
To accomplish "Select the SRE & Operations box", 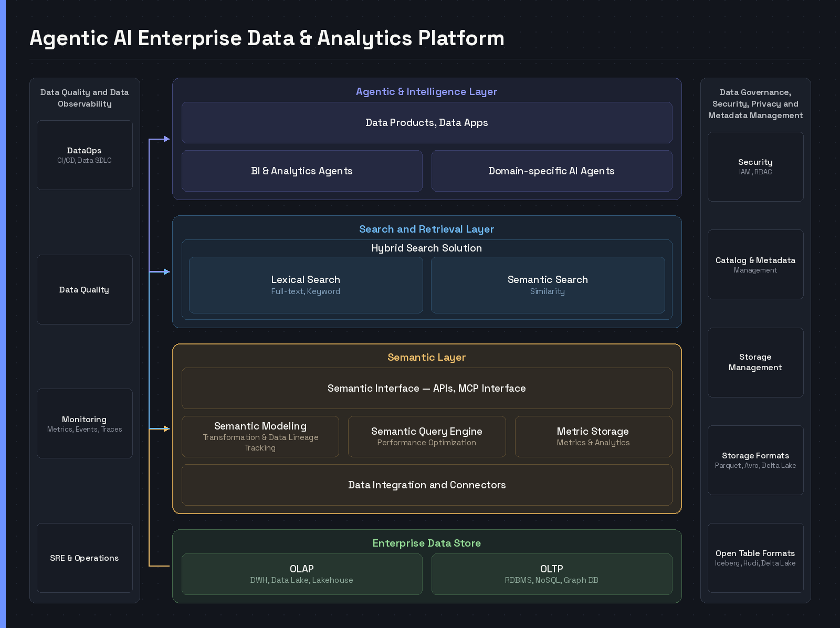I will [x=85, y=558].
